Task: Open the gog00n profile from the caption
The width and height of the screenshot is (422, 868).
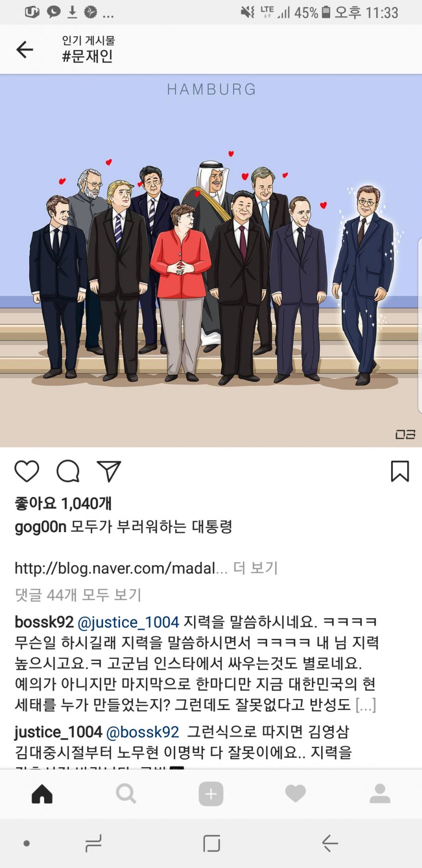Action: tap(40, 527)
